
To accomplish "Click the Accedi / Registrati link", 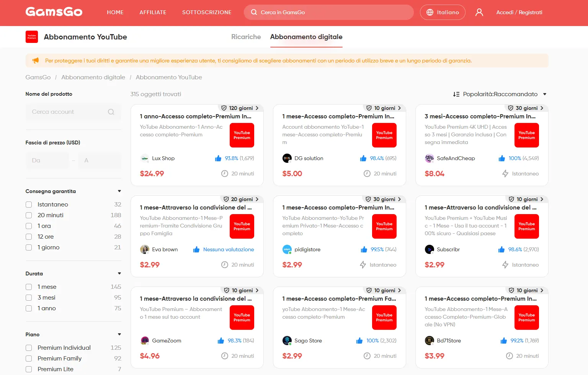I will click(x=519, y=12).
